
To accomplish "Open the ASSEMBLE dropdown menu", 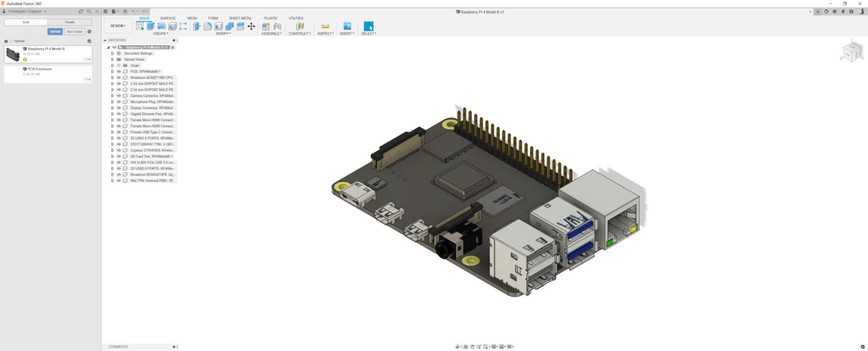I will pyautogui.click(x=272, y=33).
